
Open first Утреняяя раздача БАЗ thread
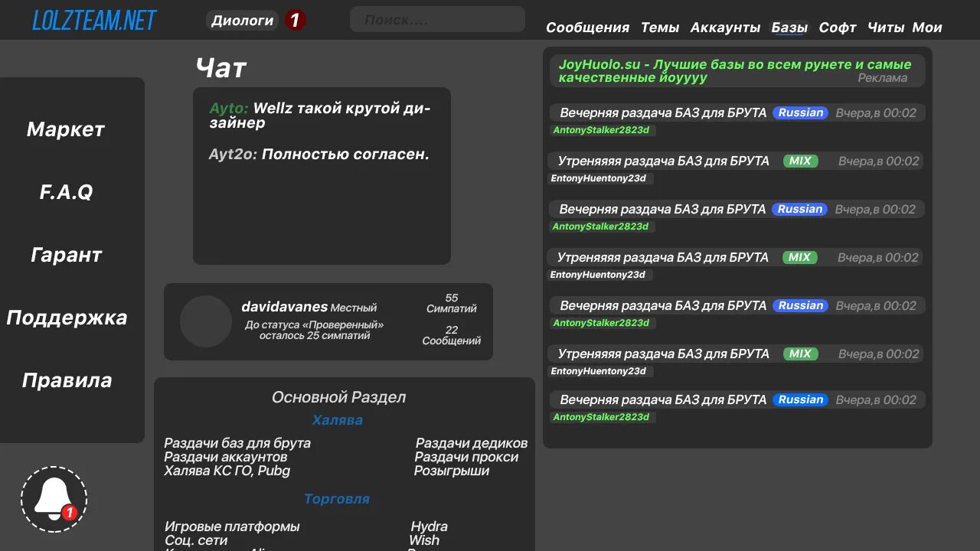(663, 161)
